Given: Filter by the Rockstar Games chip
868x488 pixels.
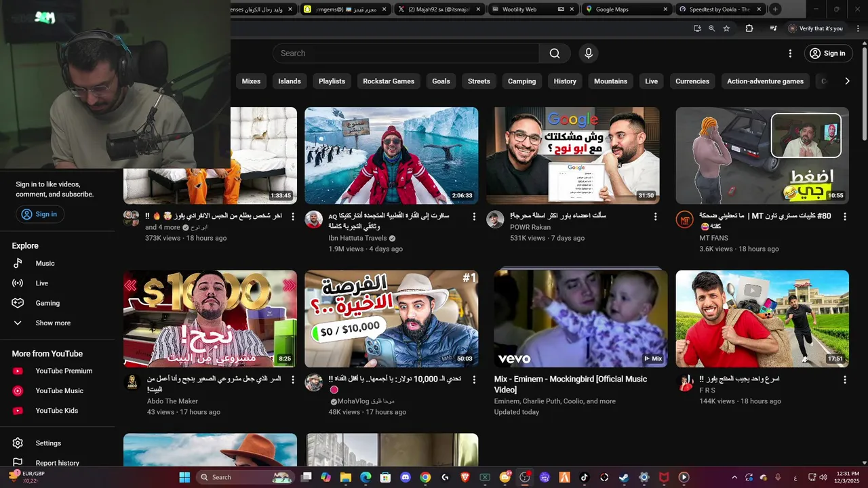Looking at the screenshot, I should click(x=389, y=81).
